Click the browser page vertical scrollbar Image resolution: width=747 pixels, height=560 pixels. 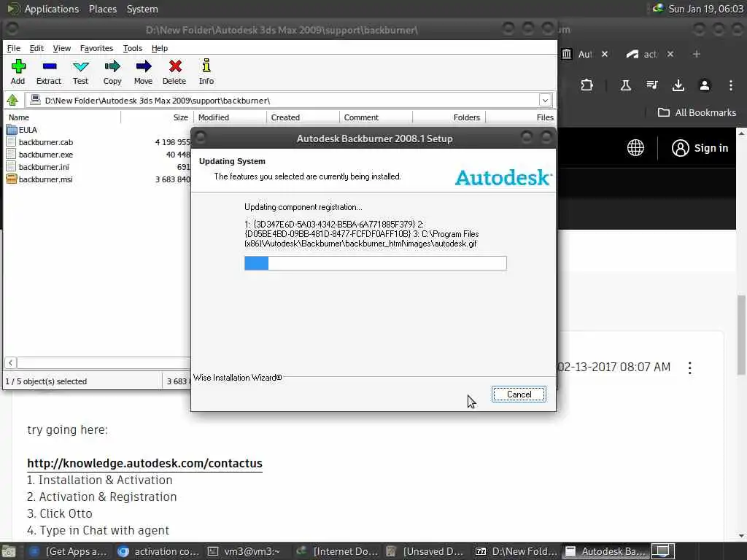(741, 334)
